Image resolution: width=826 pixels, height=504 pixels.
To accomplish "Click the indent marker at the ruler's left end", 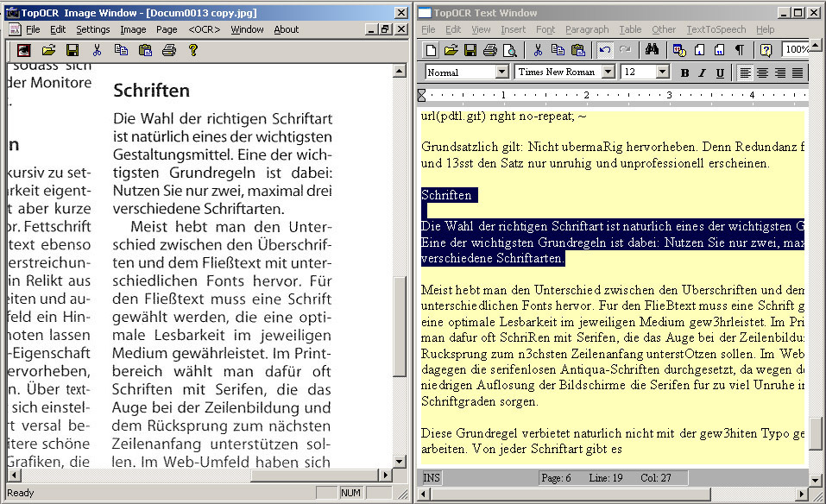I will pos(421,95).
